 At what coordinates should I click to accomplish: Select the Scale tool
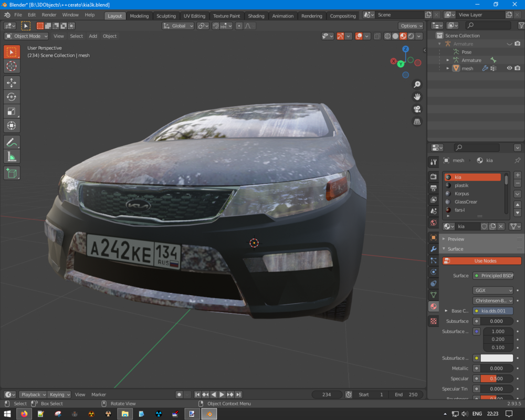tap(12, 111)
